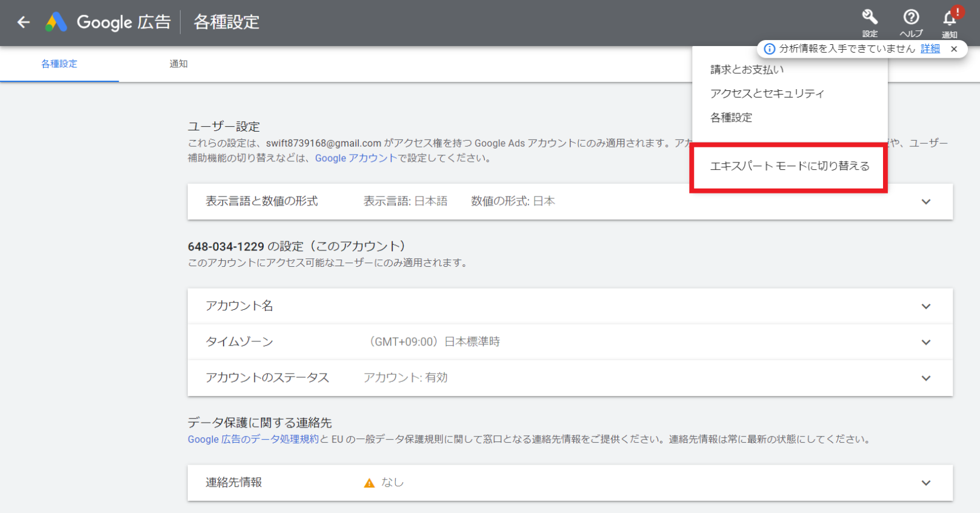Screen dimensions: 980x513
Task: Click the アカウント: 有効 status value
Action: pyautogui.click(x=405, y=377)
